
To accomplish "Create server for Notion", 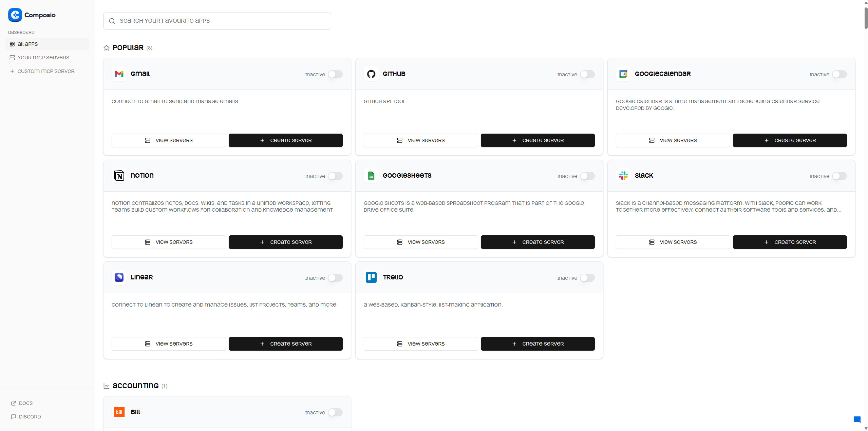I will (x=286, y=242).
